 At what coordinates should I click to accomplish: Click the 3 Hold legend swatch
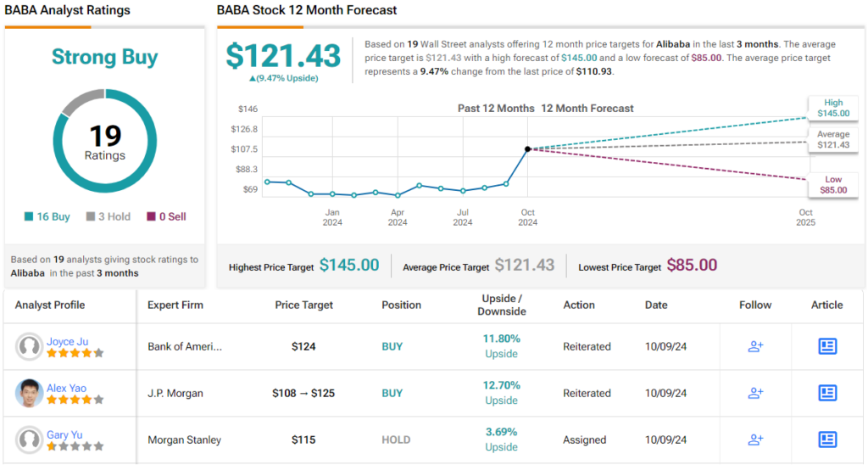pyautogui.click(x=91, y=217)
